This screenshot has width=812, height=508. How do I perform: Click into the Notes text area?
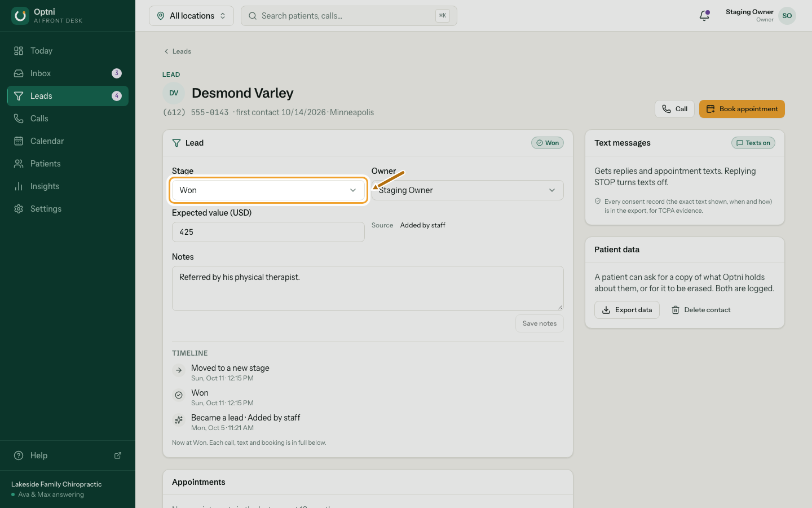click(x=368, y=288)
